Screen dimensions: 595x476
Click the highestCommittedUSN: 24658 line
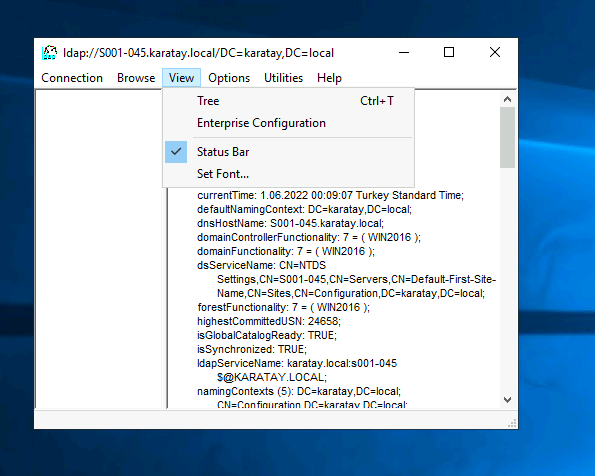[x=269, y=321]
